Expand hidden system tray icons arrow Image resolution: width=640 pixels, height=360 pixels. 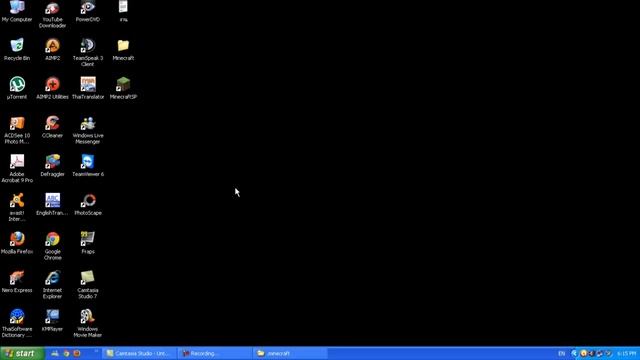click(x=574, y=353)
